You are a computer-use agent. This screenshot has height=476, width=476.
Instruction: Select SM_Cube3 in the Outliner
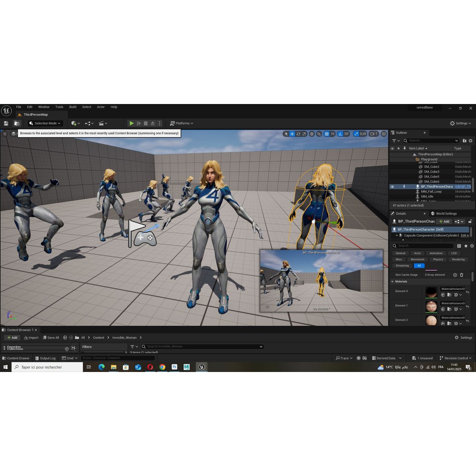431,171
